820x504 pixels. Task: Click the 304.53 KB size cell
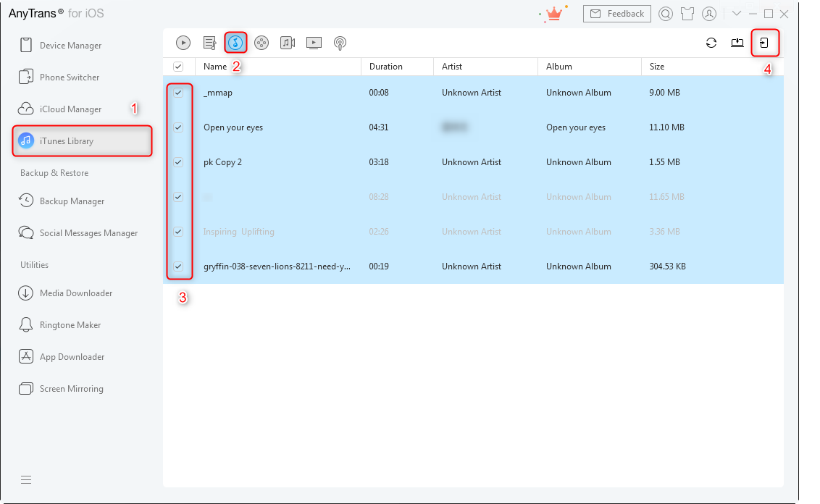668,266
